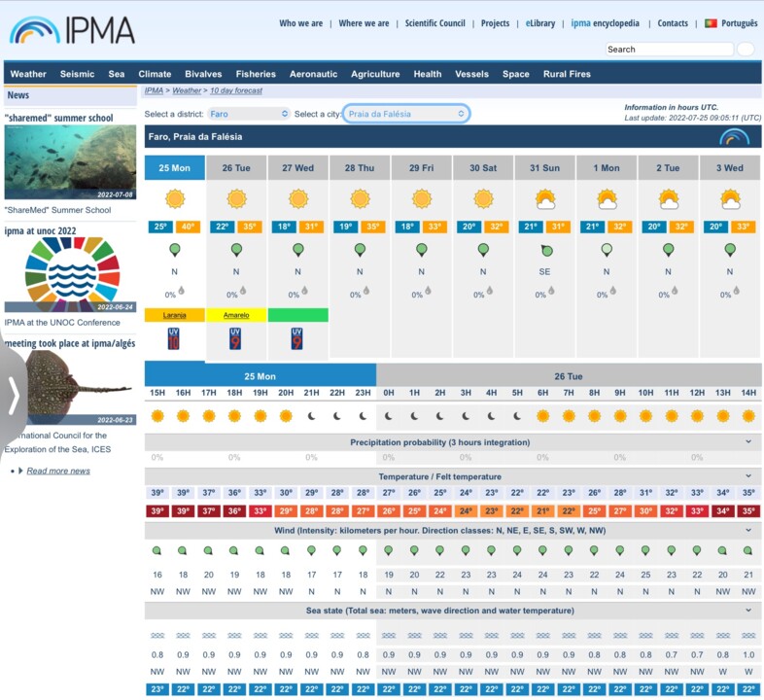
Task: Click the IPMA logo in header
Action: click(72, 30)
